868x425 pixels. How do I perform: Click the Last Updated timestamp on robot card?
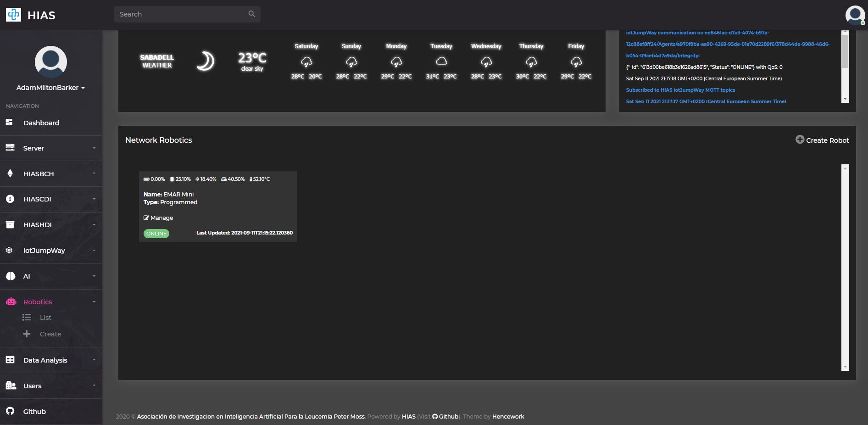245,233
